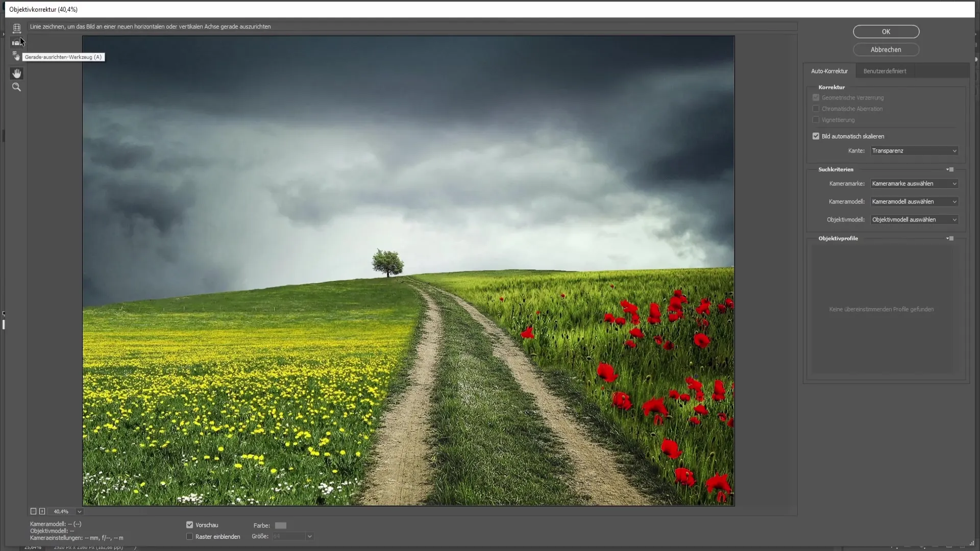Open the Suchkriterien panel menu icon
This screenshot has height=551, width=980.
[950, 169]
